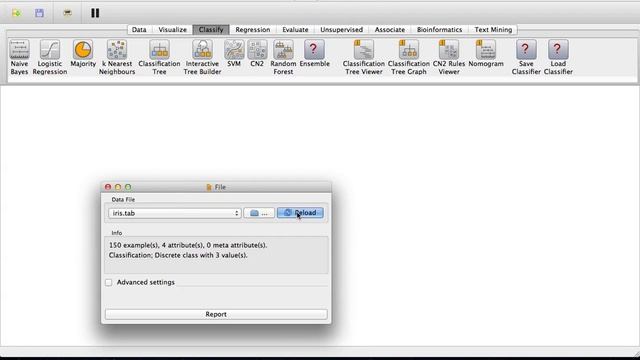Add the Nomogram widget
Screen dimensions: 640x360
pos(486,53)
